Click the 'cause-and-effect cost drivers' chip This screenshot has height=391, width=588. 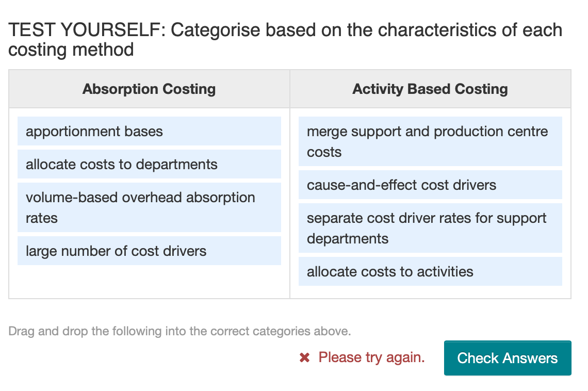pos(430,185)
